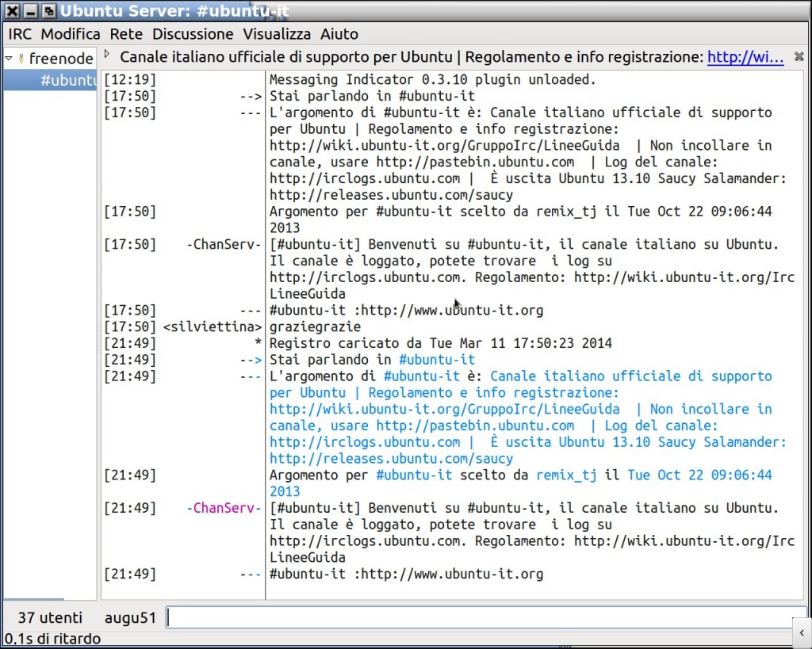Open the Discussione menu
The image size is (812, 649).
tap(193, 34)
